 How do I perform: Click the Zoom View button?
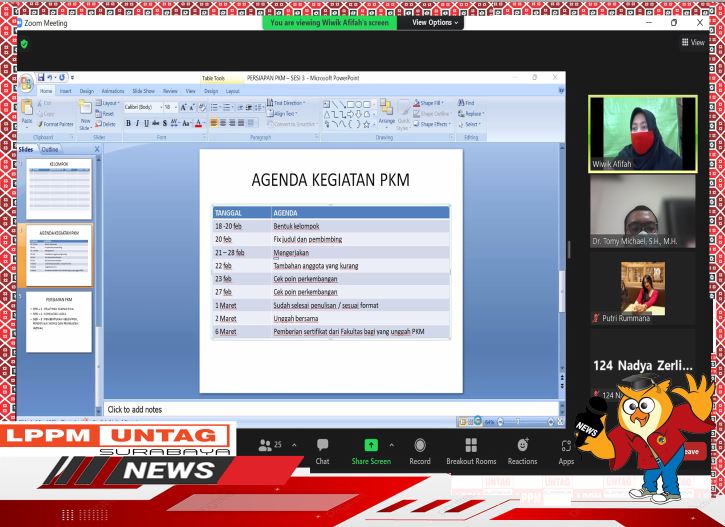tap(693, 42)
